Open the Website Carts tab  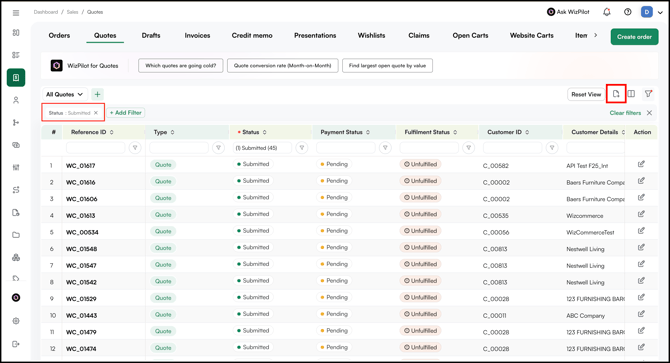pyautogui.click(x=532, y=35)
